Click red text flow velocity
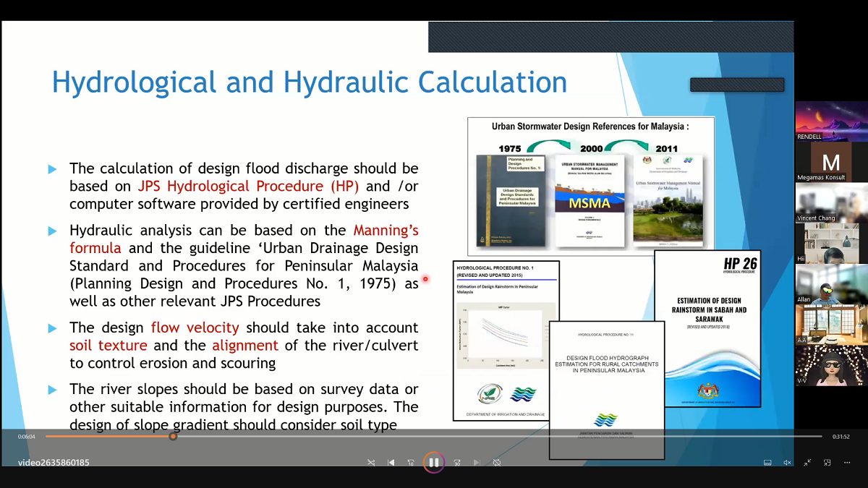The width and height of the screenshot is (868, 488). (x=195, y=328)
